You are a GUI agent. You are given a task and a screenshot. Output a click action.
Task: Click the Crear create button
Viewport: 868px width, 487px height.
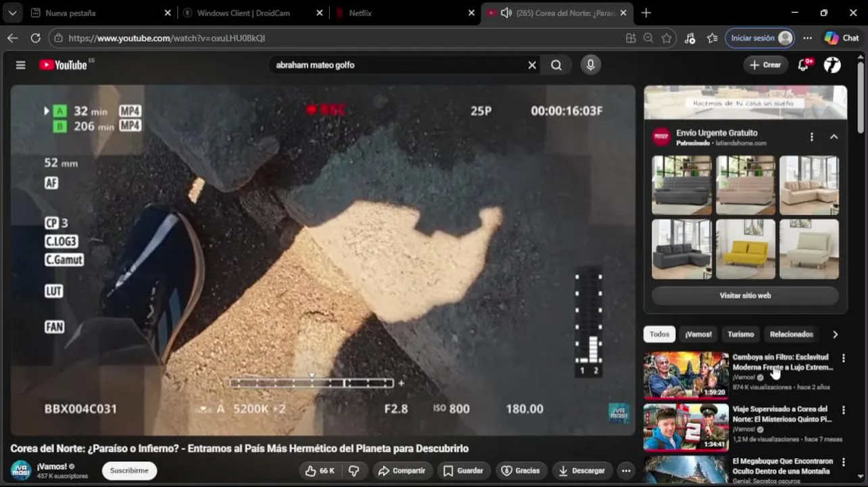pyautogui.click(x=765, y=65)
